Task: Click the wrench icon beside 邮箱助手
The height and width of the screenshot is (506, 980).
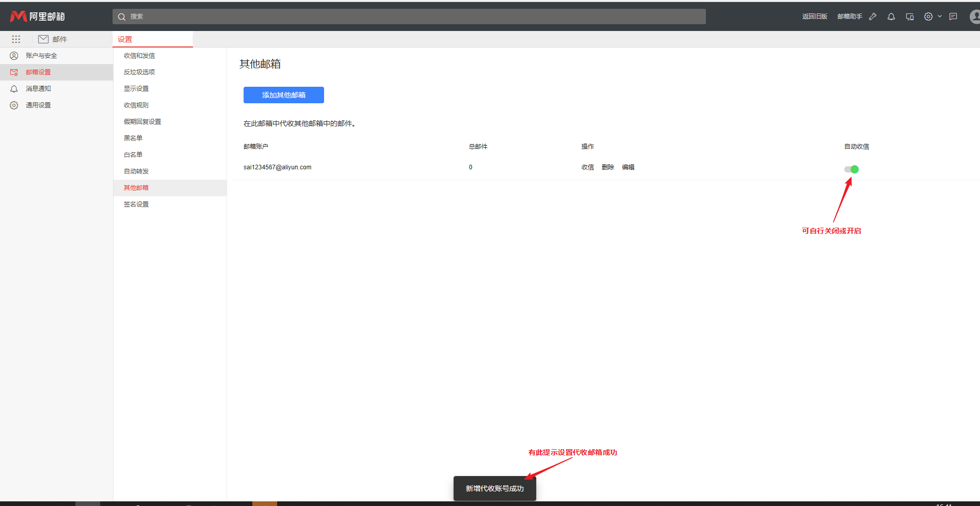Action: [x=873, y=17]
